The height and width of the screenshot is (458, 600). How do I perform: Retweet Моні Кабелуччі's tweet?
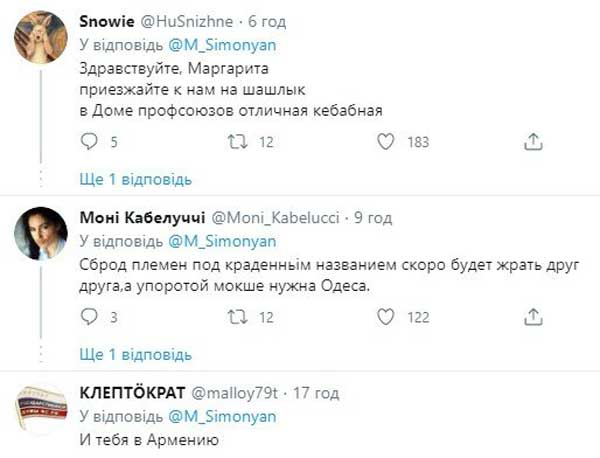click(237, 317)
